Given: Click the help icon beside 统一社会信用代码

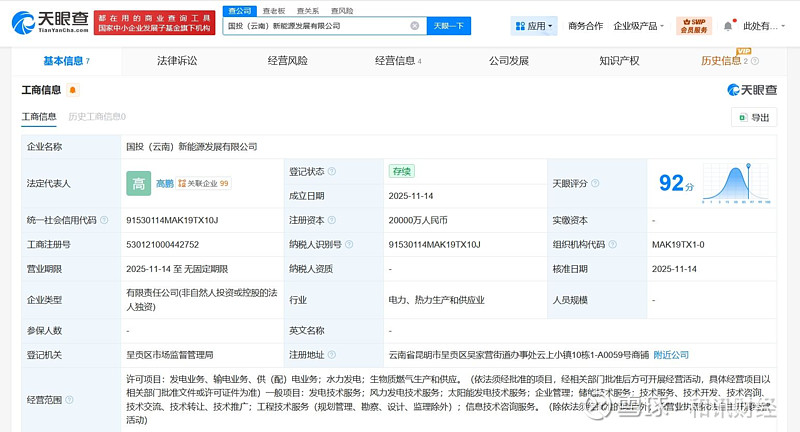Looking at the screenshot, I should coord(102,220).
